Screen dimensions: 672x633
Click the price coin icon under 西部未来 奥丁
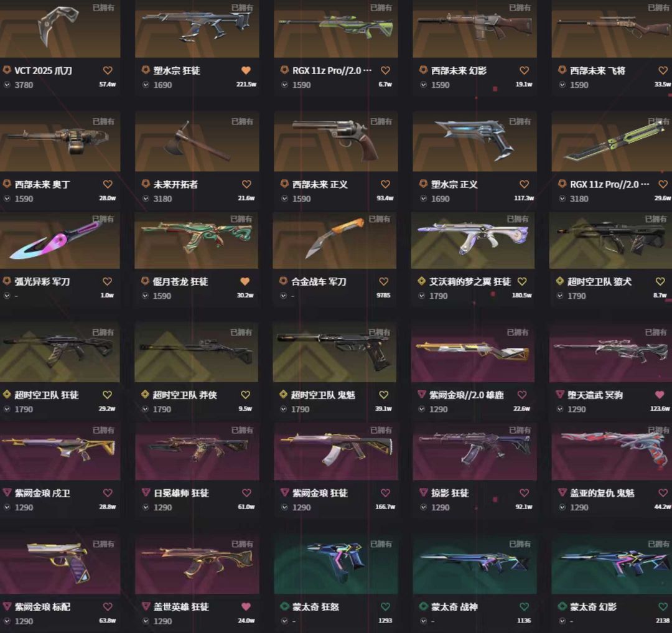[x=7, y=199]
